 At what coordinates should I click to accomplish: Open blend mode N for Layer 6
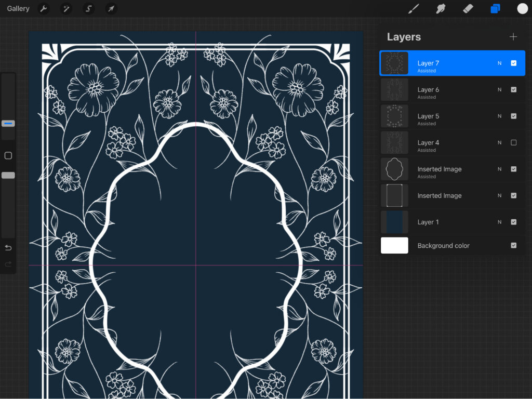(x=499, y=90)
